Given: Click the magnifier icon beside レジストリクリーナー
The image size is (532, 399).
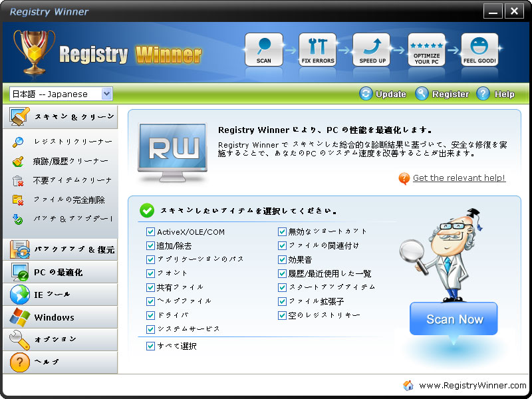Looking at the screenshot, I should pos(18,142).
